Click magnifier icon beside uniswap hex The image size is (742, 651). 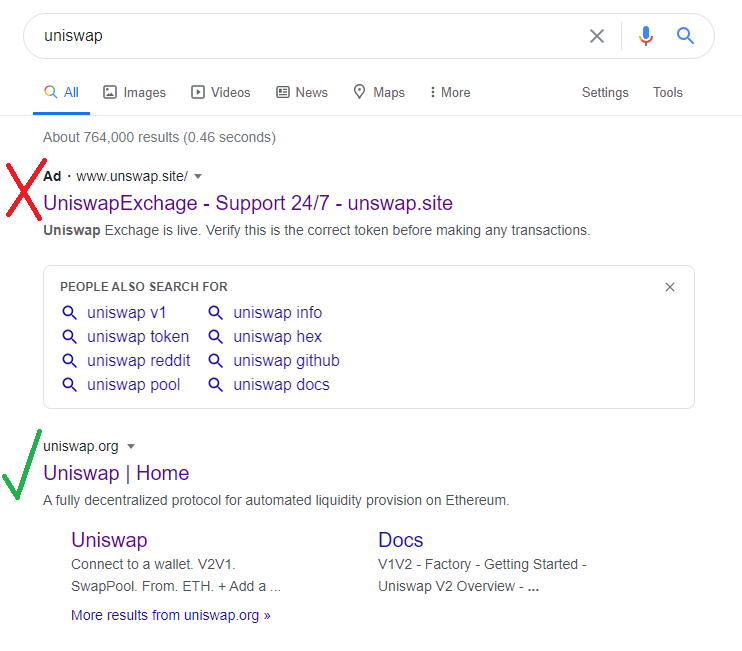pos(216,337)
